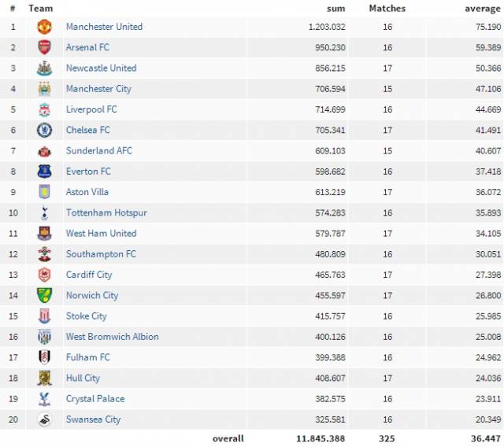Screen dimensions: 504x447
Task: Open the Aston Villa team link
Action: tap(87, 192)
